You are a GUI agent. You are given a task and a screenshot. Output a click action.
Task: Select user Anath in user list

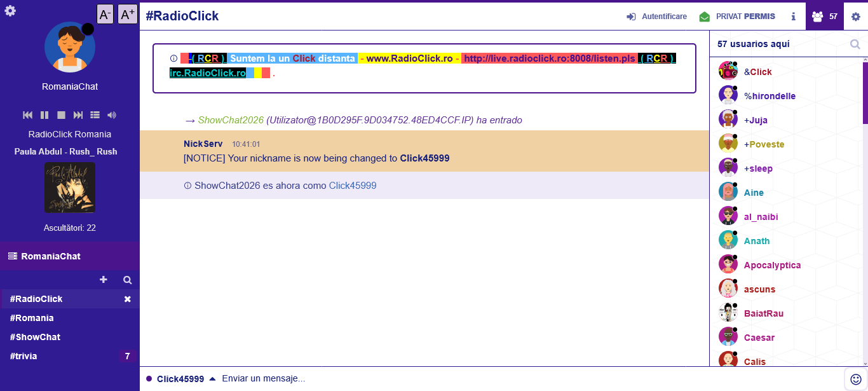tap(757, 241)
